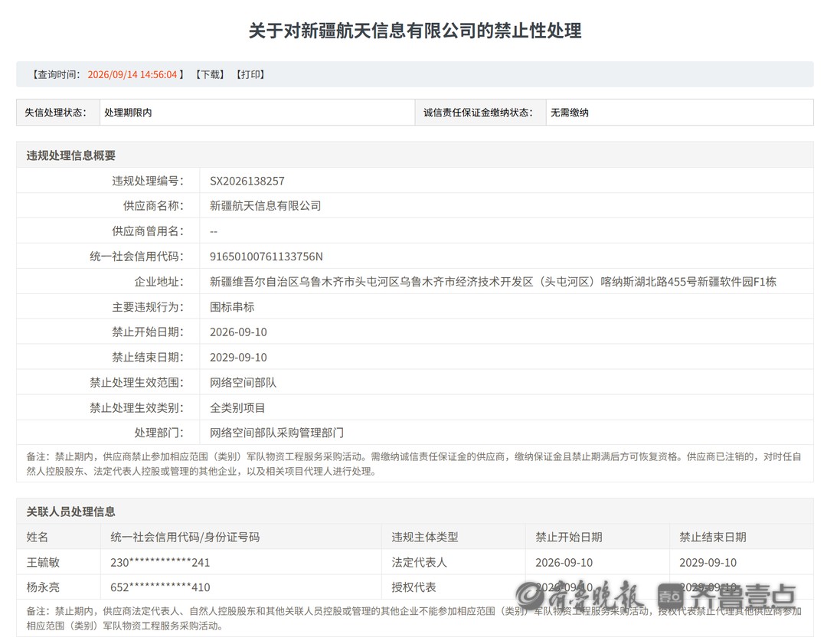This screenshot has height=644, width=827.
Task: Click the 【打印】 print link
Action: click(250, 74)
